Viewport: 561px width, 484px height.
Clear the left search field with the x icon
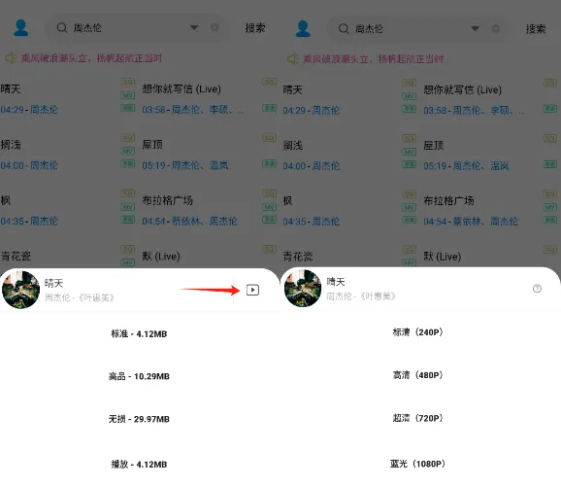tap(215, 27)
